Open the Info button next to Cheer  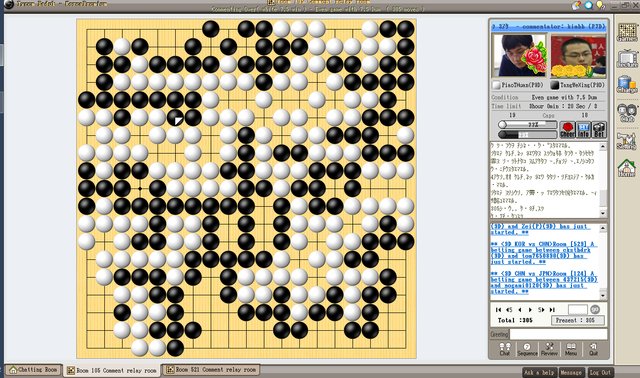[583, 129]
